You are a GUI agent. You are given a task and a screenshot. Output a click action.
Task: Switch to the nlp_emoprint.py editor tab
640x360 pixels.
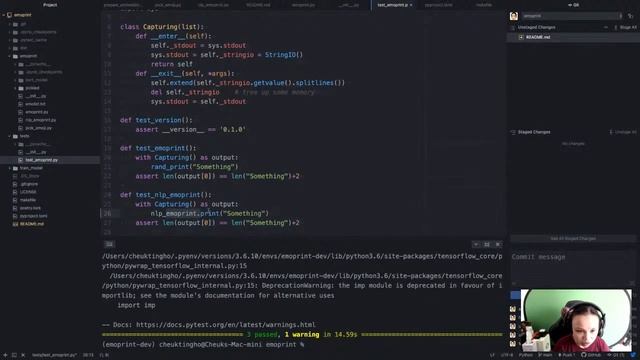pos(213,5)
